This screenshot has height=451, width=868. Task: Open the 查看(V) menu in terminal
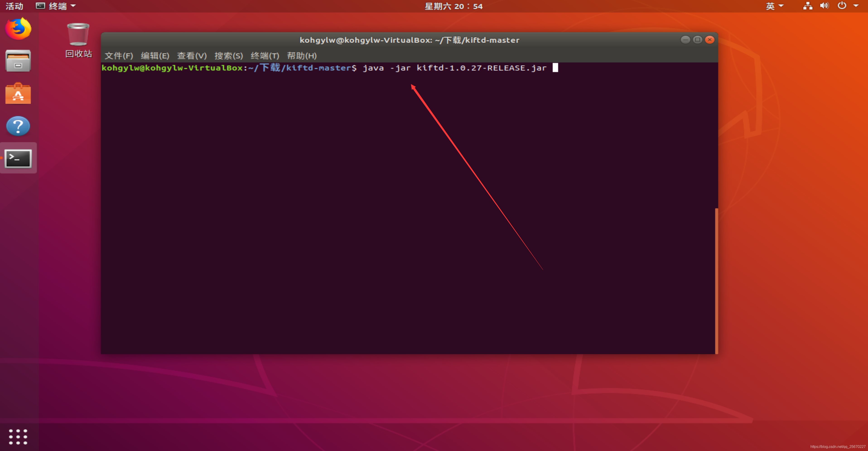(192, 56)
